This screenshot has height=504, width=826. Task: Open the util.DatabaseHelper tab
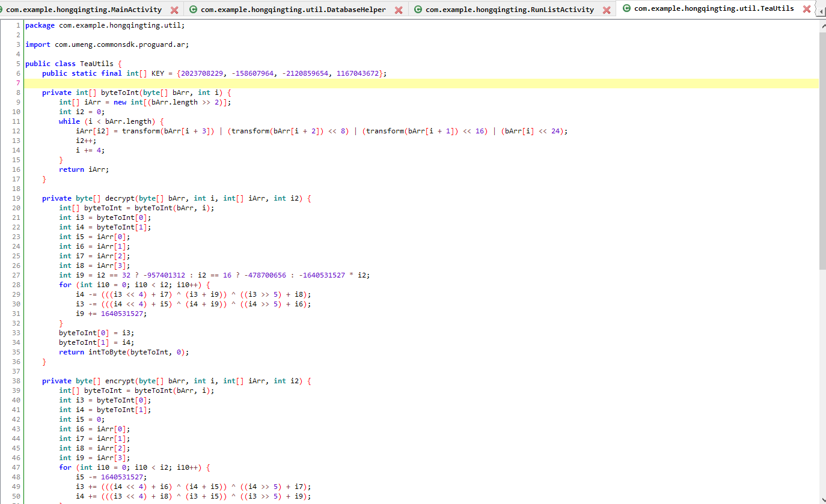click(x=293, y=10)
